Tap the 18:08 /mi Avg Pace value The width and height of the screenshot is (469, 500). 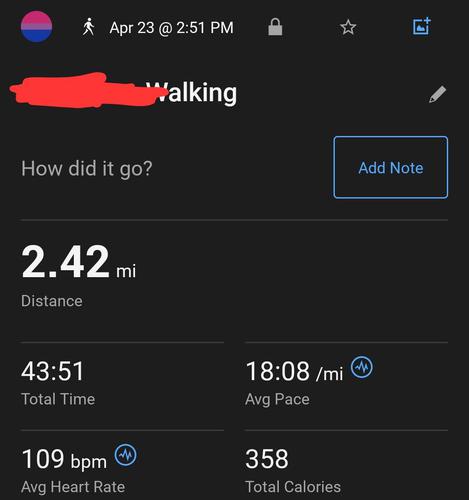pos(294,371)
